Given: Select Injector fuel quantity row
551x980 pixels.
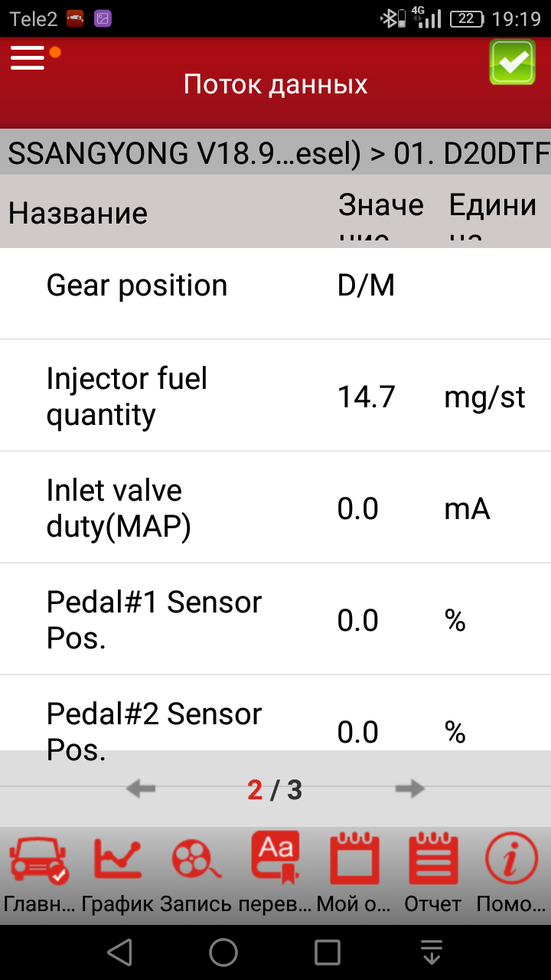Looking at the screenshot, I should (275, 397).
